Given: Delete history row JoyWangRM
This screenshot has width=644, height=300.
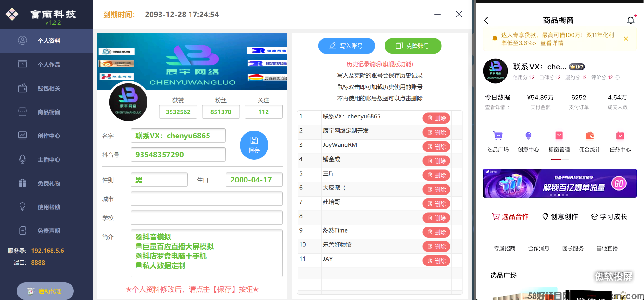Looking at the screenshot, I should click(x=436, y=147).
